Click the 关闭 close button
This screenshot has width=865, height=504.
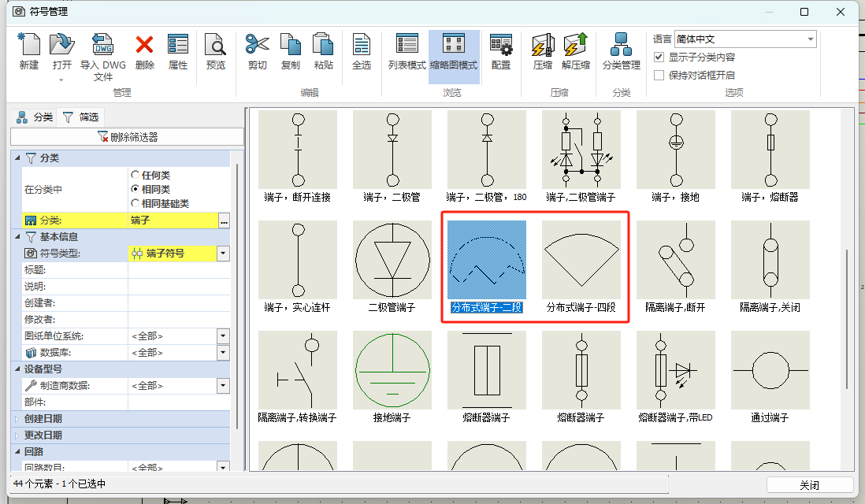pos(811,486)
